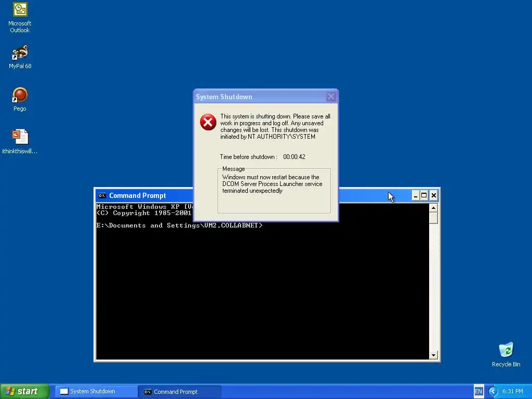Click the Command Prompt title text
The height and width of the screenshot is (399, 532).
tap(137, 195)
